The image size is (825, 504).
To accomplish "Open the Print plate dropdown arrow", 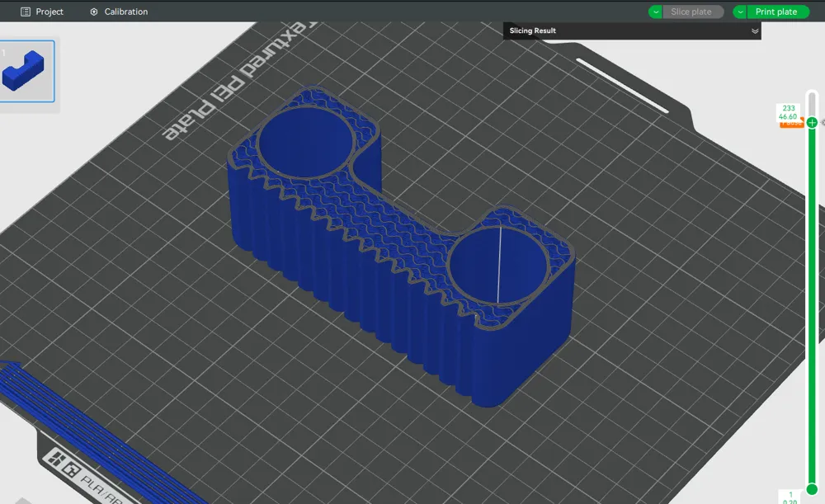I will (740, 12).
